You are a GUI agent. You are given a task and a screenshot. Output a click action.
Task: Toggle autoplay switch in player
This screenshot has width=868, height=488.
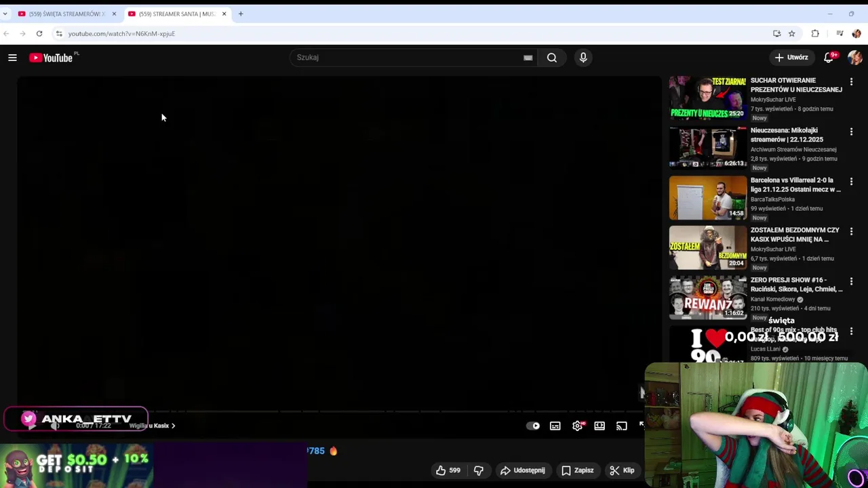(533, 426)
